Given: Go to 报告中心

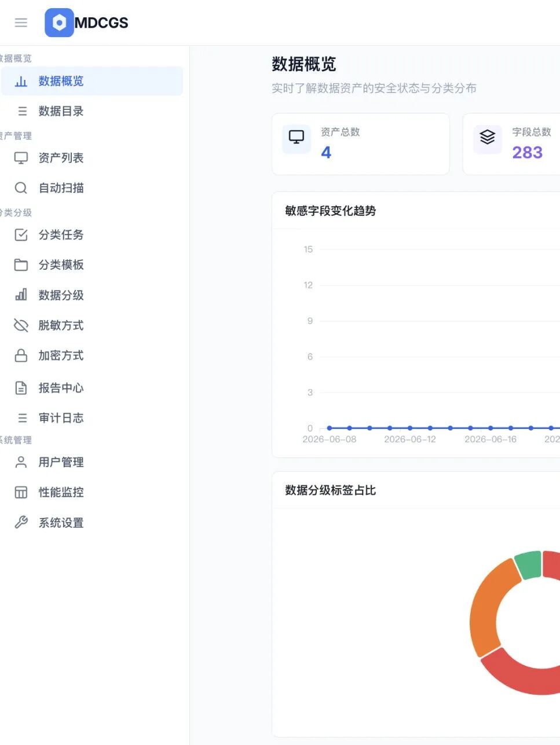Looking at the screenshot, I should 91,388.
